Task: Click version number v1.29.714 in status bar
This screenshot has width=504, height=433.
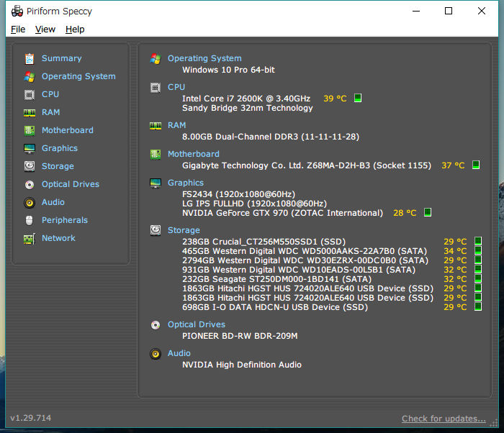Action: [x=30, y=418]
